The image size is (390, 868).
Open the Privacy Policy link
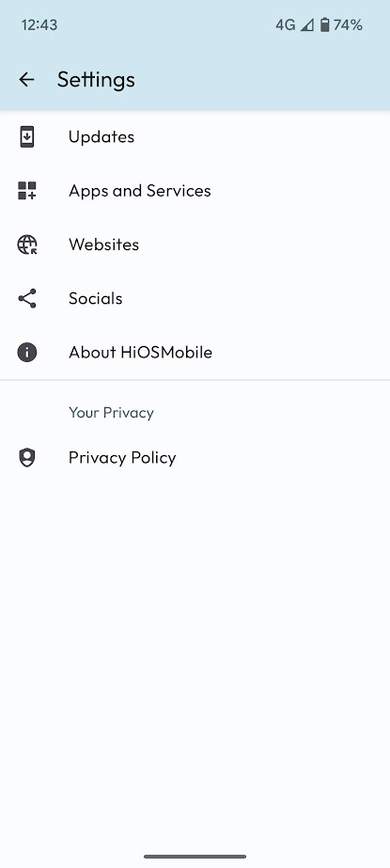[195, 458]
